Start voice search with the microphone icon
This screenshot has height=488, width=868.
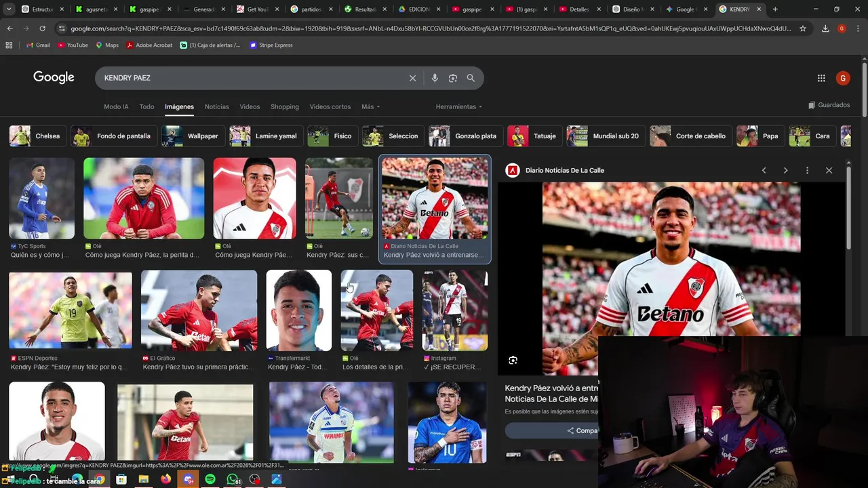435,78
